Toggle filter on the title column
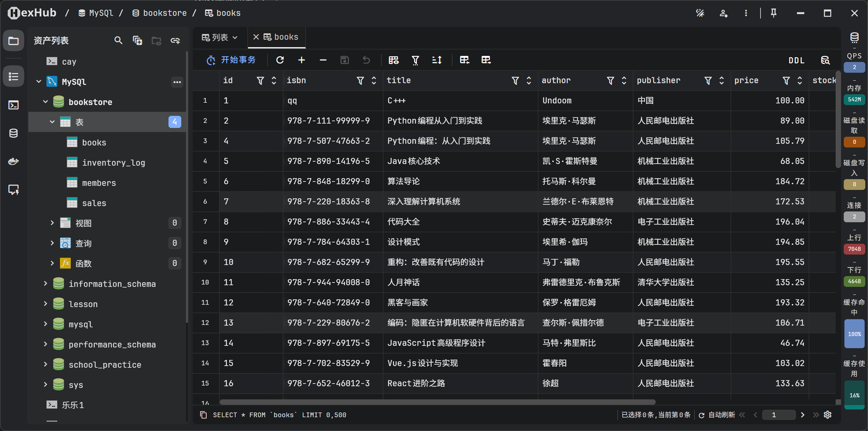The width and height of the screenshot is (868, 431). (x=515, y=80)
